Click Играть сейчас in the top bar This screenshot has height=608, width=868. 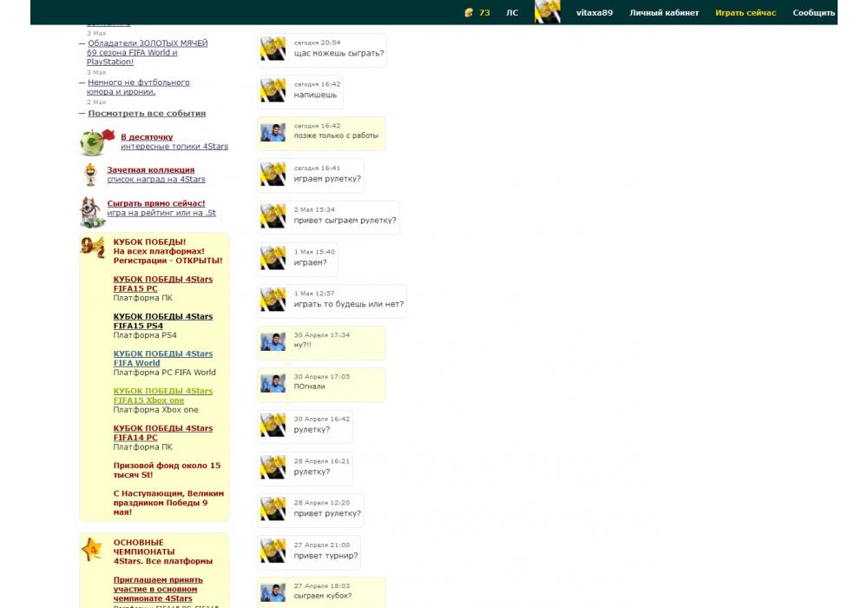(746, 13)
